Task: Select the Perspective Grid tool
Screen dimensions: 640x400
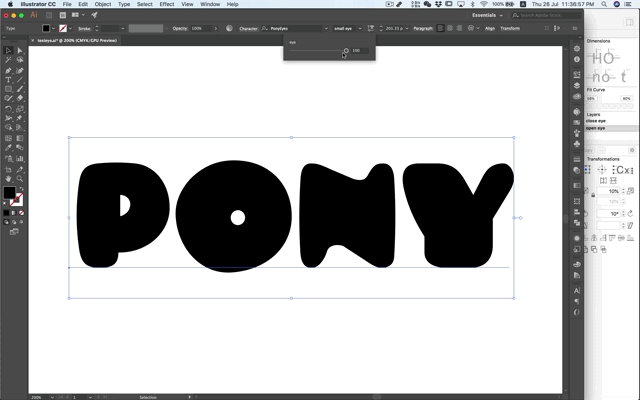Action: [20, 128]
